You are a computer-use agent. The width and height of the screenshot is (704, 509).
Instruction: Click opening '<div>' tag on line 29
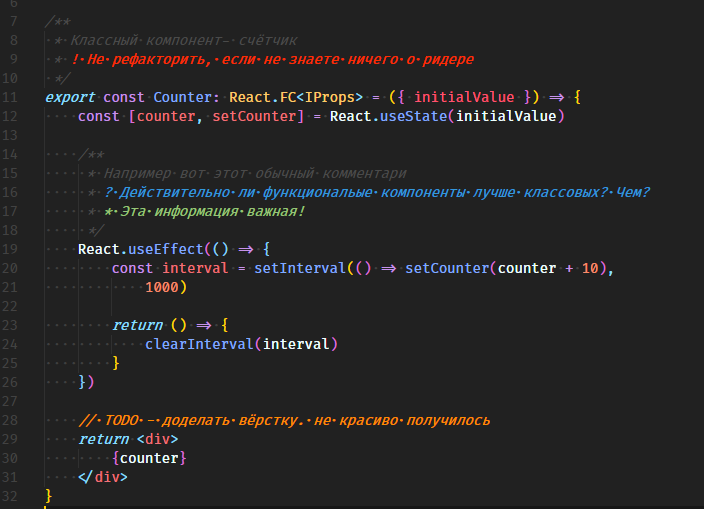coord(157,439)
